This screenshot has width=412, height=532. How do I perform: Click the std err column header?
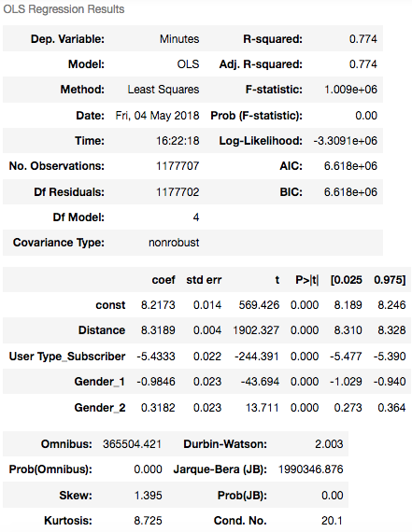204,280
